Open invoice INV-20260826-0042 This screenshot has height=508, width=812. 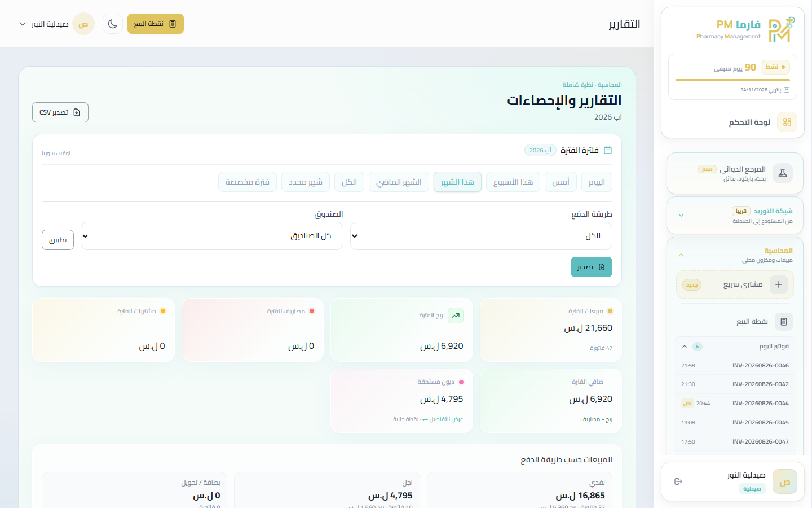[735, 384]
